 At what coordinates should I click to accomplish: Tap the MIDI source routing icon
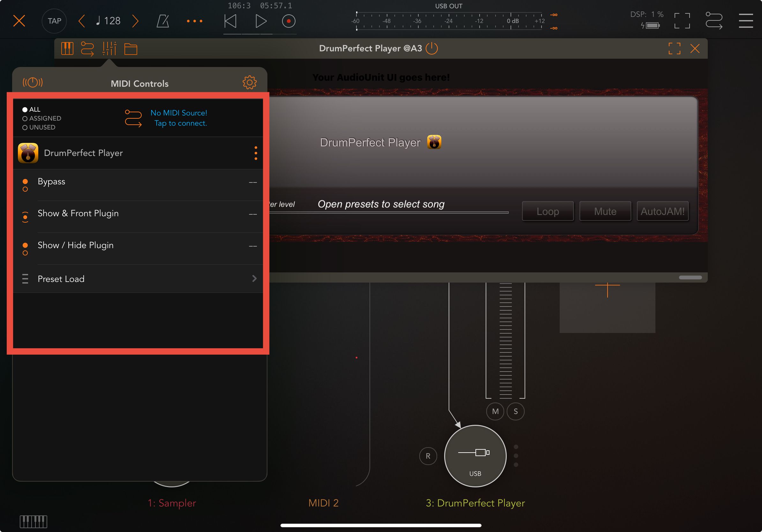[x=133, y=118]
